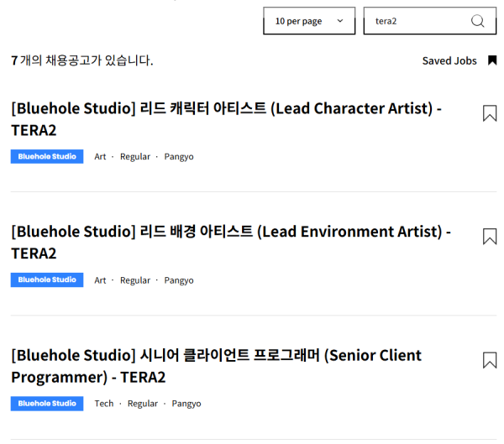Toggle bookmark on Senior Client Programmer job
The image size is (504, 444).
[x=490, y=360]
